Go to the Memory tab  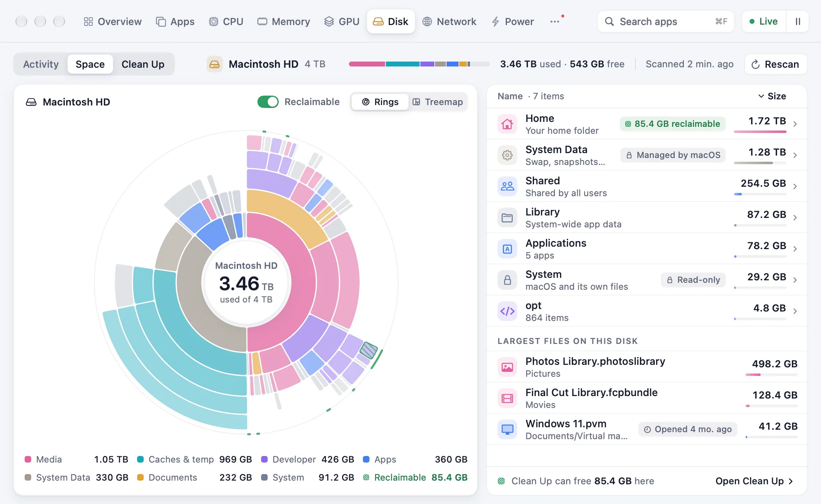[x=284, y=21]
